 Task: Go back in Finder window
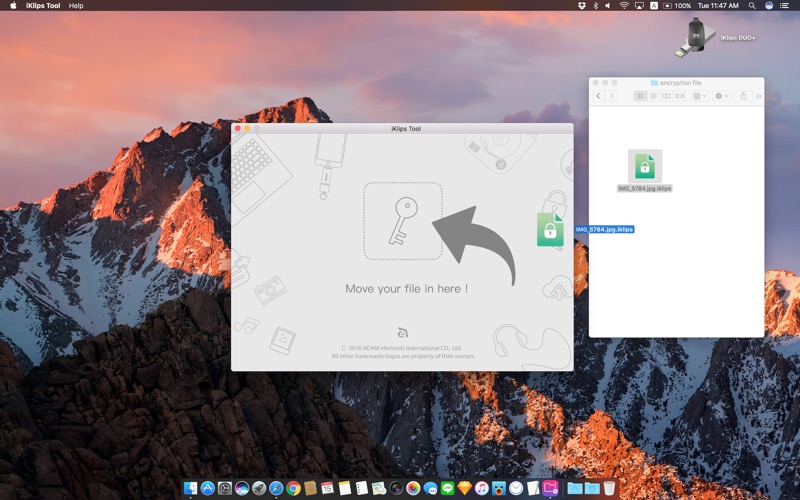click(598, 96)
